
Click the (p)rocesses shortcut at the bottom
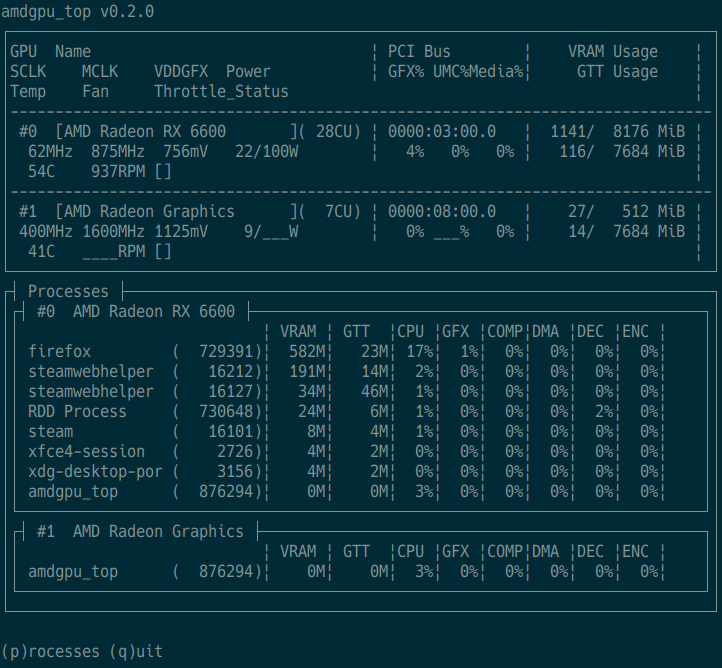(50, 651)
